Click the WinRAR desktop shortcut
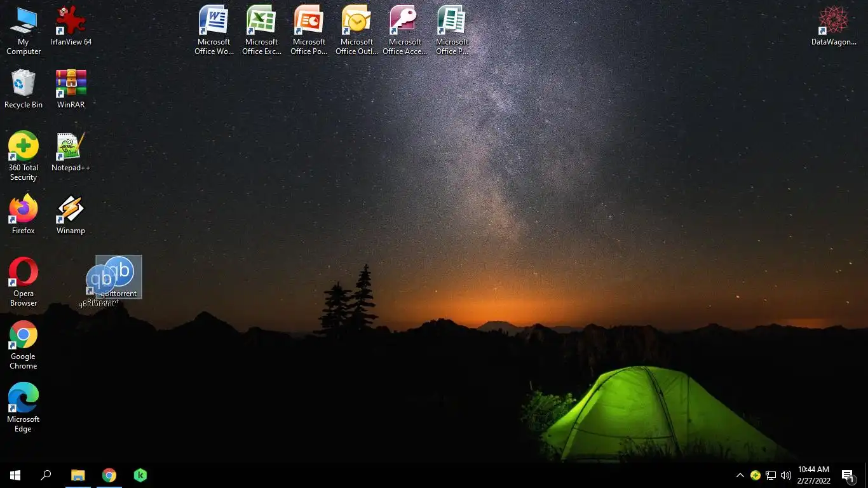This screenshot has width=868, height=488. click(x=71, y=89)
